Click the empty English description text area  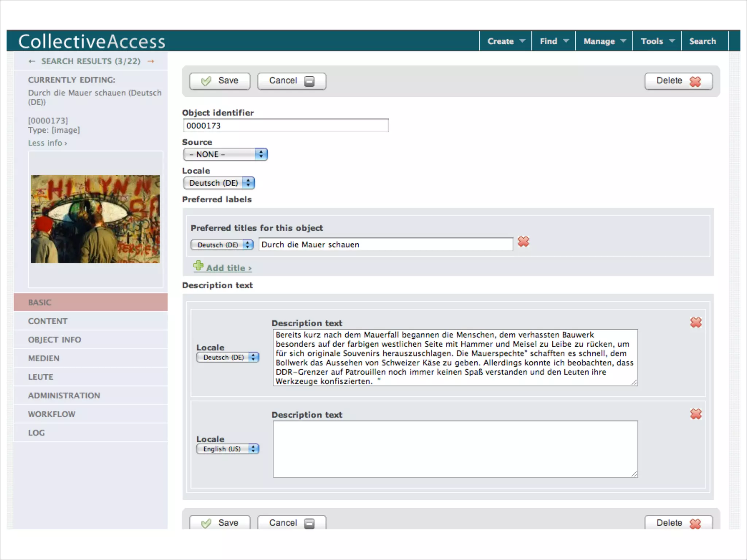pyautogui.click(x=455, y=449)
